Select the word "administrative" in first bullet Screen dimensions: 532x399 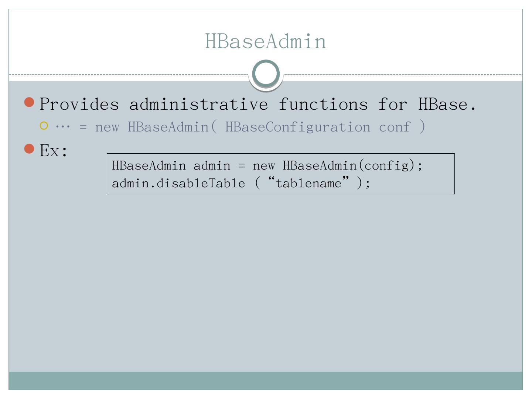pyautogui.click(x=198, y=104)
